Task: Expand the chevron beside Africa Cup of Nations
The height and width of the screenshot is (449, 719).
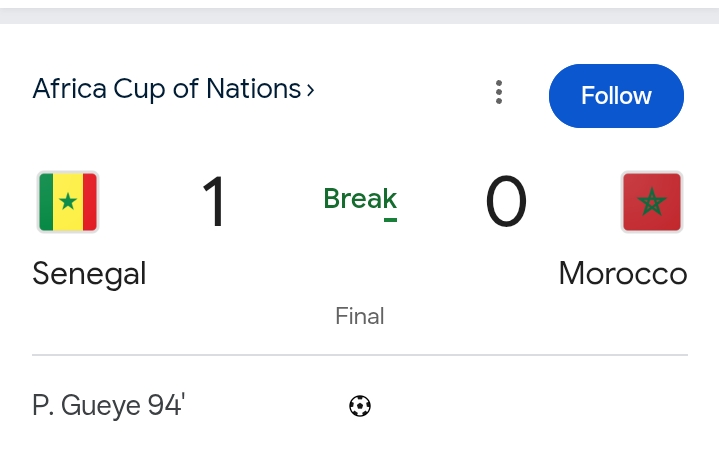Action: pos(310,90)
